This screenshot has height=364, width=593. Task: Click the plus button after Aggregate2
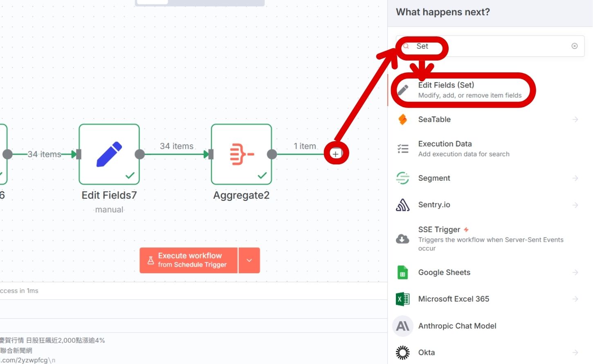click(x=336, y=153)
